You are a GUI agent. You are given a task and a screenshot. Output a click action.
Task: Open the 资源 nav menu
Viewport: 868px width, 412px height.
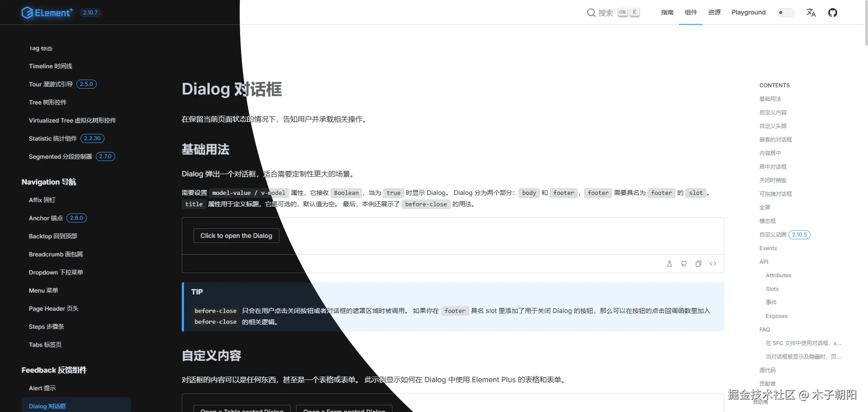tap(714, 13)
